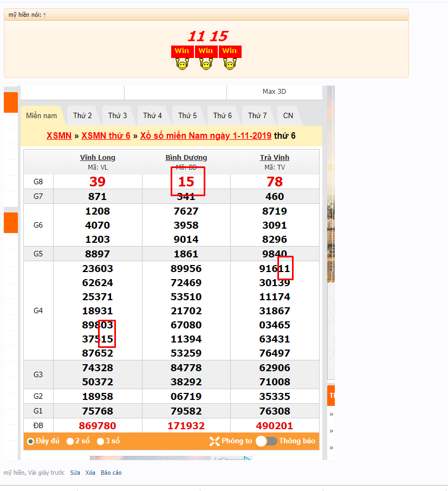Open the Thứ 6 tab
Viewport: 448px width, 491px height.
[222, 115]
